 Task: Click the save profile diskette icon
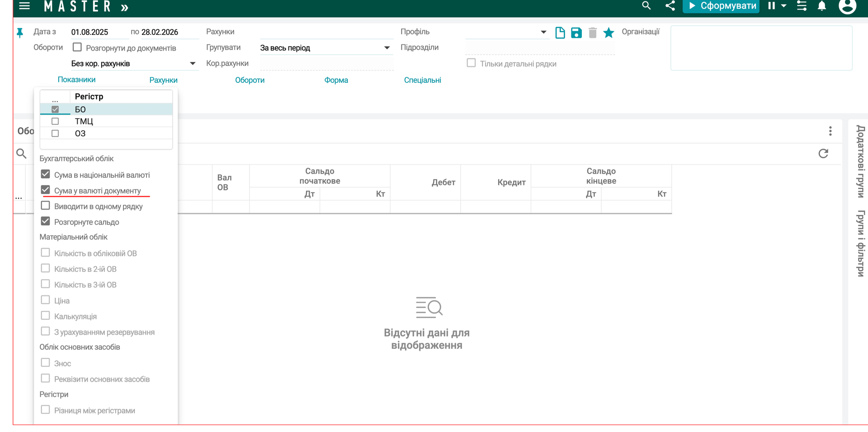[x=576, y=33]
